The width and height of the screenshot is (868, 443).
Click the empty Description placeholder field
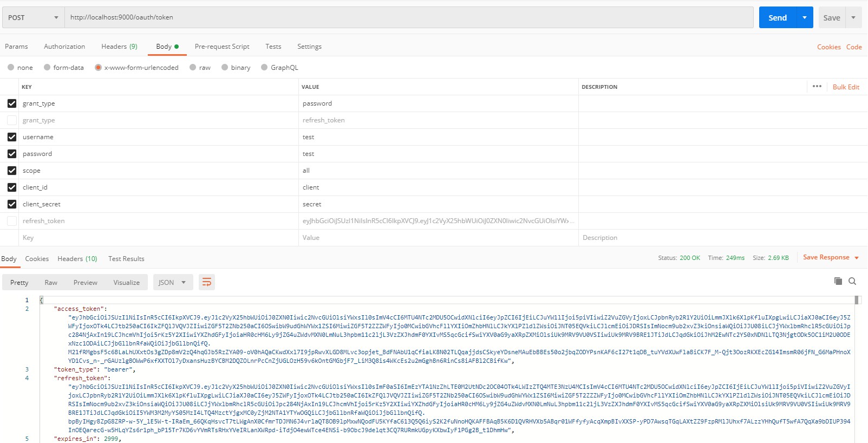[722, 238]
